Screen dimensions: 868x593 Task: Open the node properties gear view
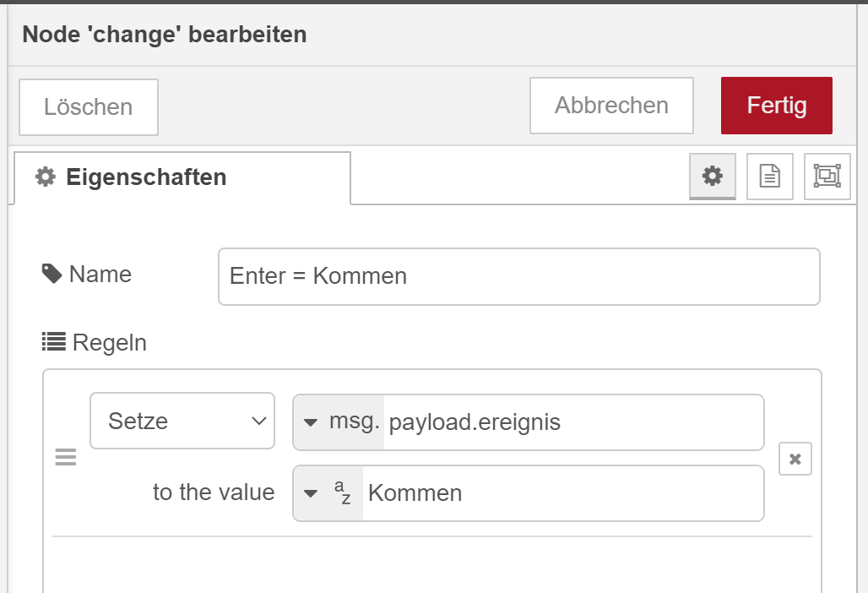[x=713, y=176]
